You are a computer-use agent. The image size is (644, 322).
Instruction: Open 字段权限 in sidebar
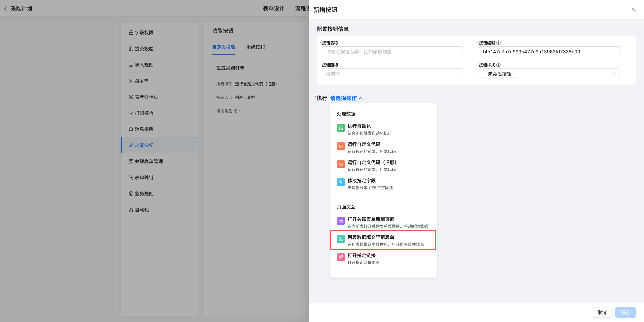[x=144, y=33]
